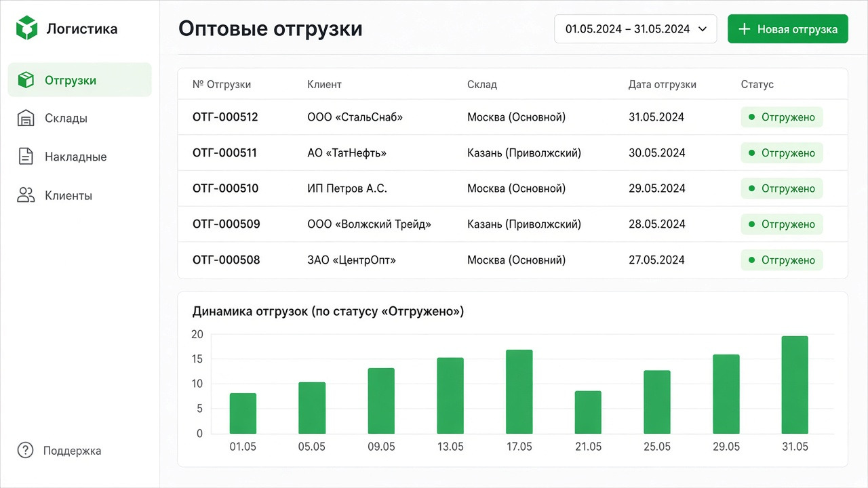This screenshot has height=488, width=868.
Task: Click the chart bar for 05.05
Action: (x=312, y=408)
